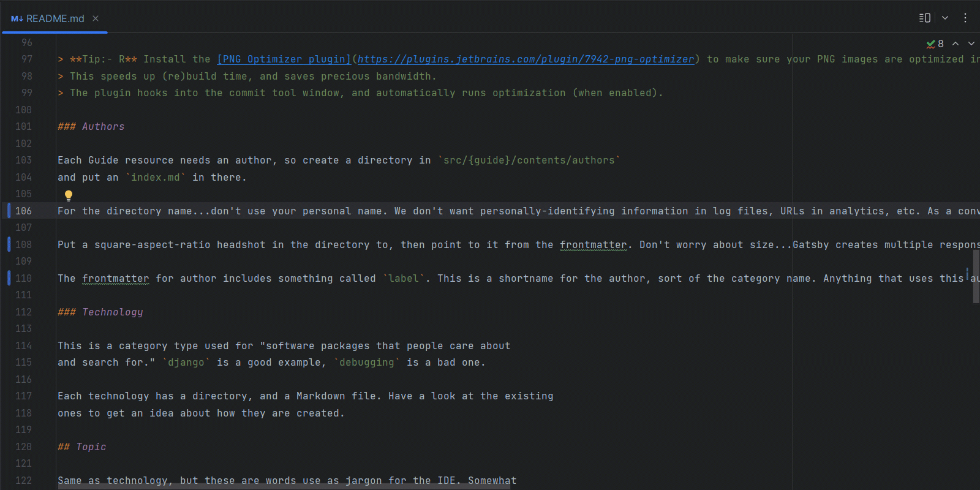The image size is (980, 490).
Task: Click the underlined word frontmatter on line 110
Action: coord(115,277)
